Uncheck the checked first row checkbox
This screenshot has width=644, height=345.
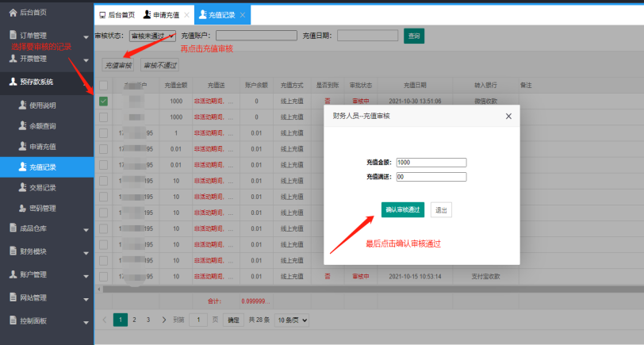click(103, 101)
